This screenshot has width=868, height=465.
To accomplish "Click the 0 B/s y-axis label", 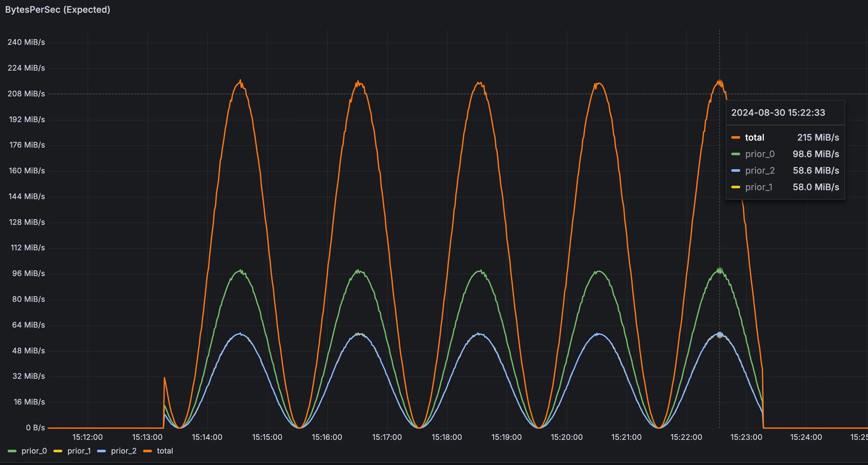I will (35, 427).
